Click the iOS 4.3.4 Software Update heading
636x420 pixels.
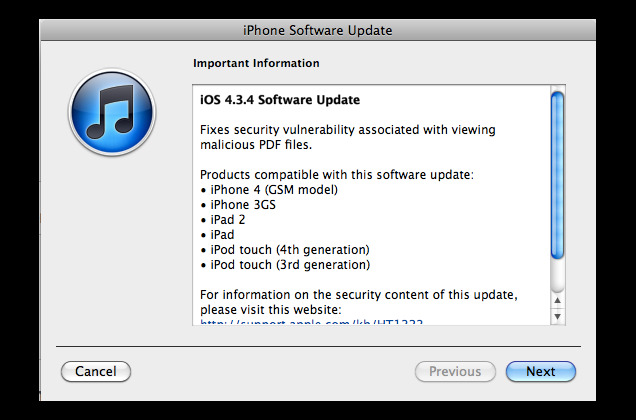(280, 100)
